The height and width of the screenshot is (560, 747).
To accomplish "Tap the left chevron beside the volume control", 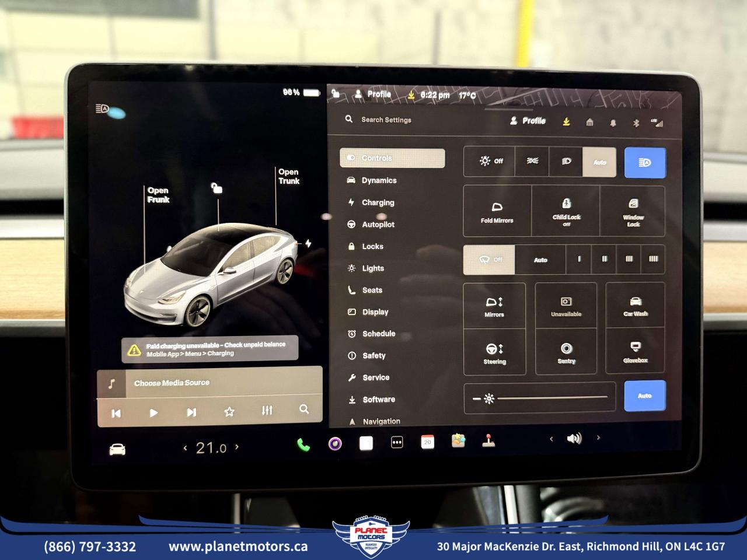I will tap(551, 438).
